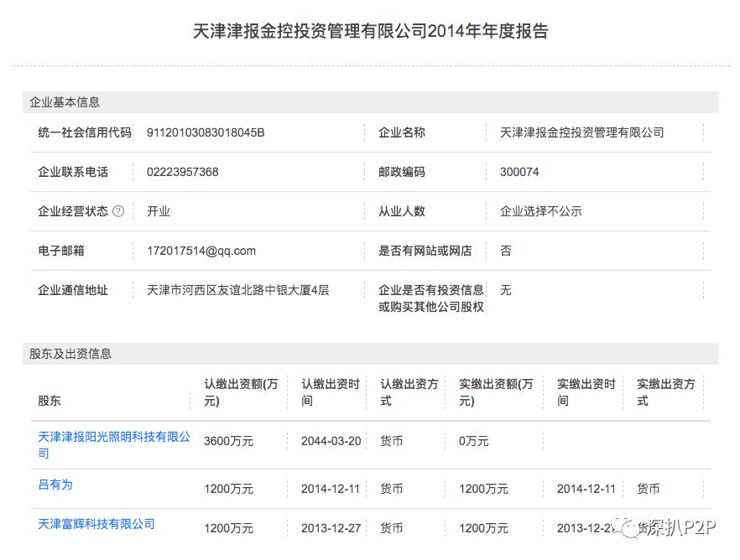Click 天津富辉科技有限公司 shareholder link
Viewport: 740px width, 560px height.
pyautogui.click(x=95, y=523)
